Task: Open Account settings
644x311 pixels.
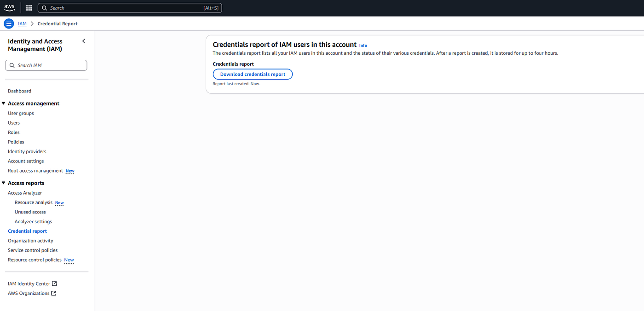Action: (x=26, y=161)
